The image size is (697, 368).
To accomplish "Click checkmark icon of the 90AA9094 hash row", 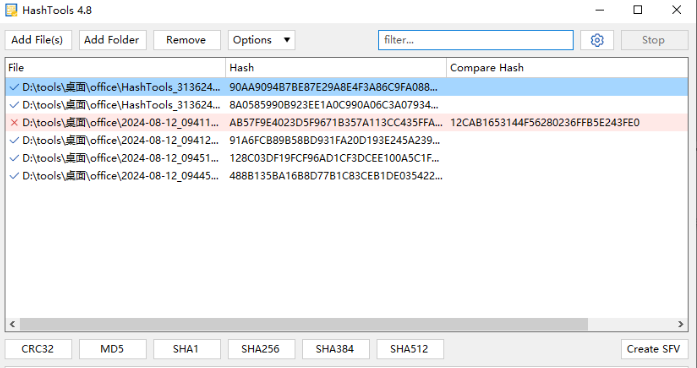I will point(14,87).
